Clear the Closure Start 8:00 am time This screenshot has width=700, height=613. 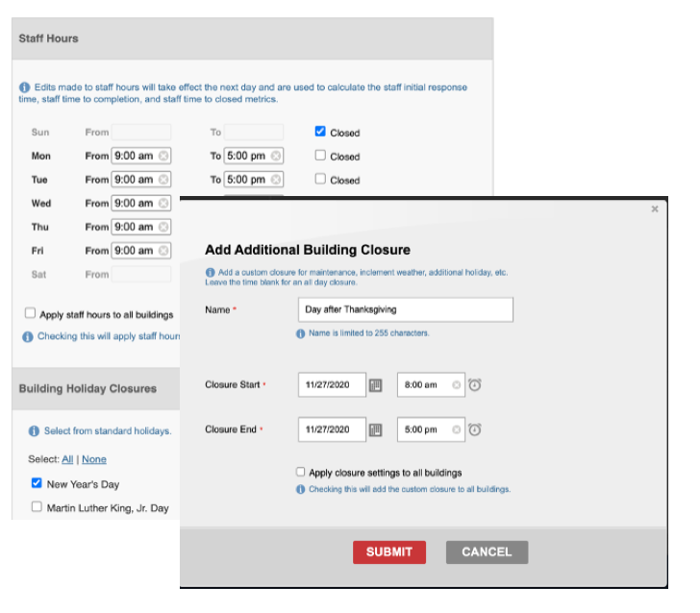click(456, 385)
